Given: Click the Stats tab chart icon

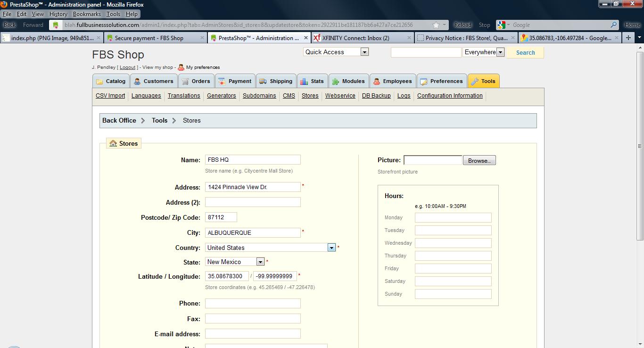Looking at the screenshot, I should [304, 82].
